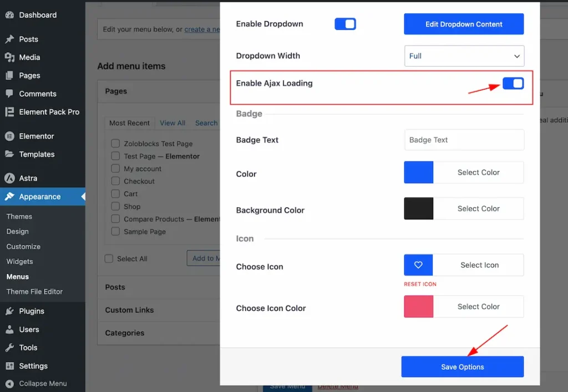Click the Plugins plug icon
Image resolution: width=568 pixels, height=392 pixels.
(x=9, y=312)
